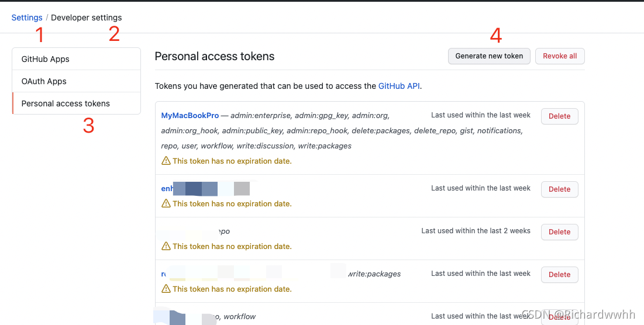Click warning icon in the 2-weeks token row
Screen dimensions: 644x325
click(x=166, y=246)
